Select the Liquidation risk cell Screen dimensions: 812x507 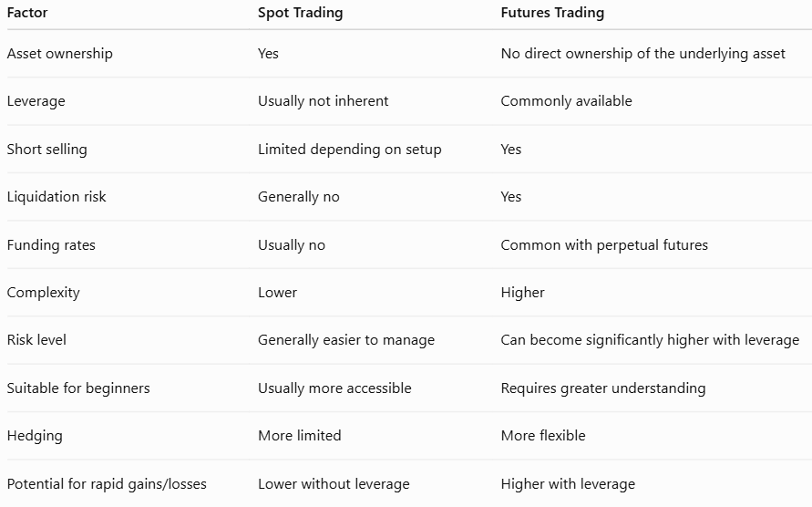(x=56, y=197)
